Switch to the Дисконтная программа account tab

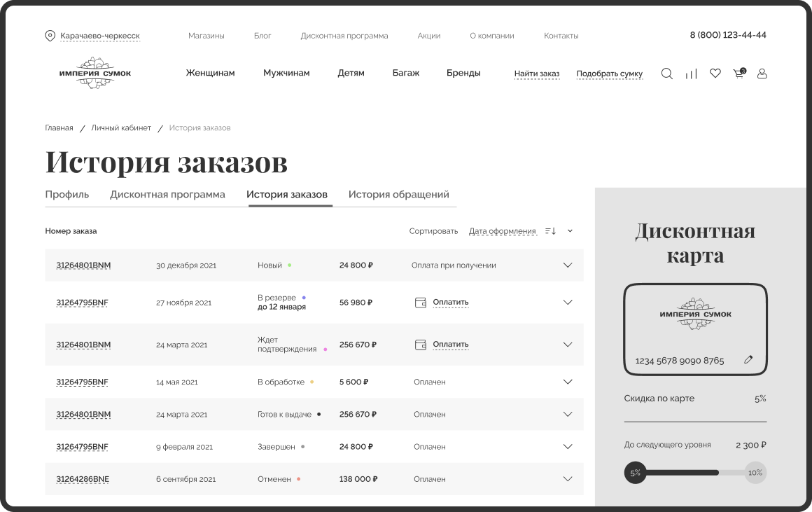pyautogui.click(x=167, y=195)
